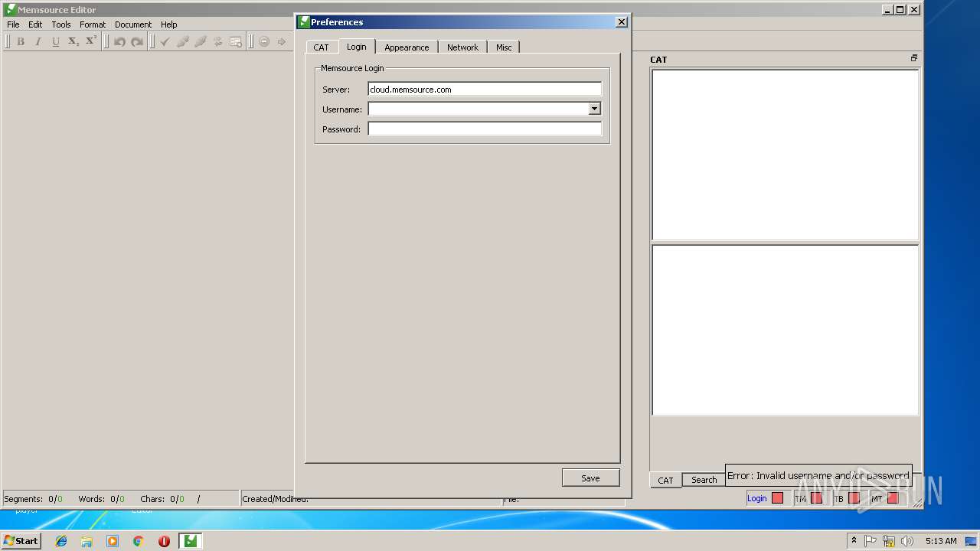Click the second pencil-style toolbar icon
The height and width of the screenshot is (551, 980).
pyautogui.click(x=201, y=41)
